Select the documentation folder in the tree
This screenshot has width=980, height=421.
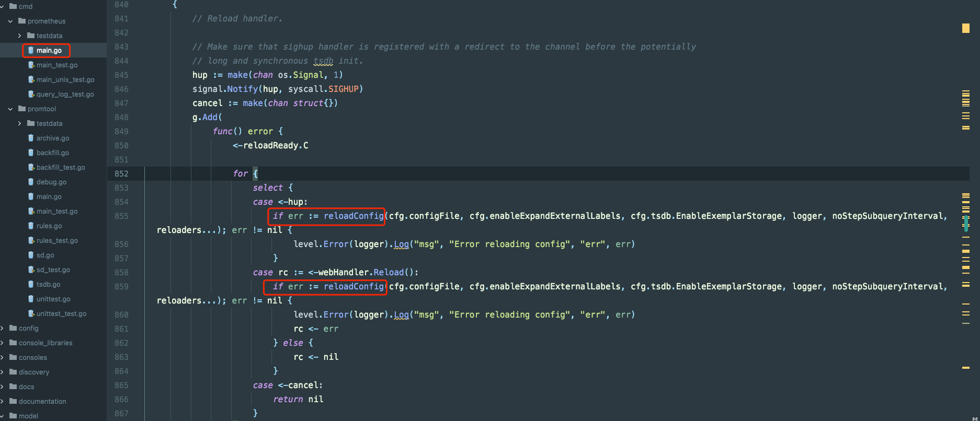point(42,401)
